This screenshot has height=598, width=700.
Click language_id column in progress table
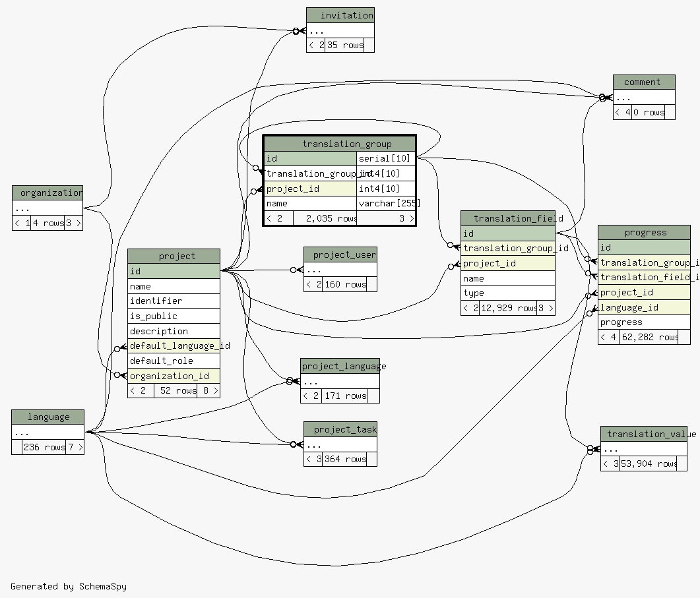(x=644, y=307)
